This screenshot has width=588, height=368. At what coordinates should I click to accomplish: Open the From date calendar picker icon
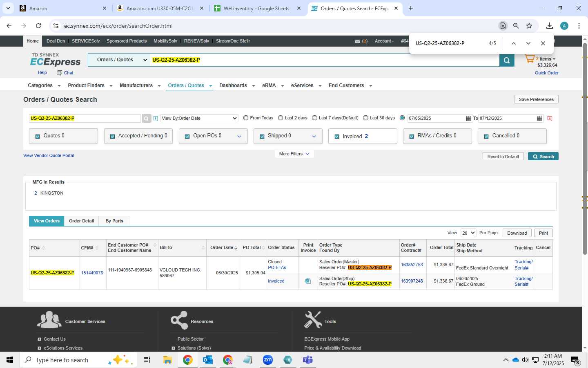click(x=468, y=118)
